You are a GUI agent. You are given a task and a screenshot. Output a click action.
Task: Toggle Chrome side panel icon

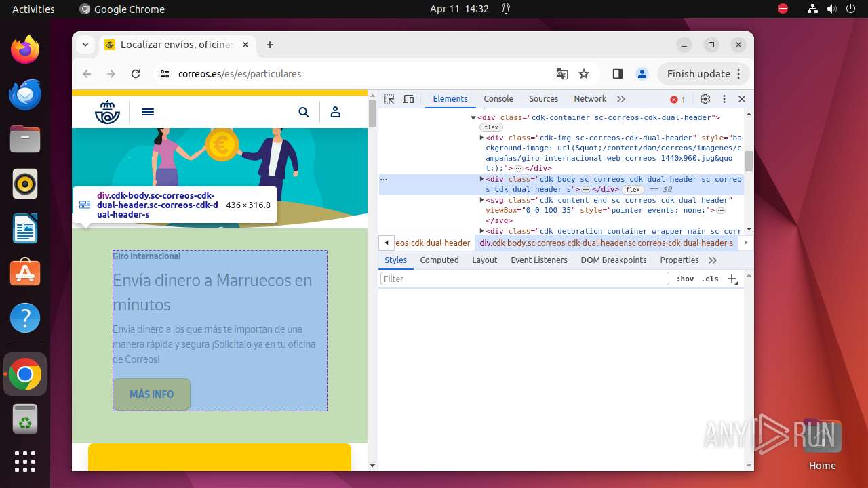pos(618,74)
